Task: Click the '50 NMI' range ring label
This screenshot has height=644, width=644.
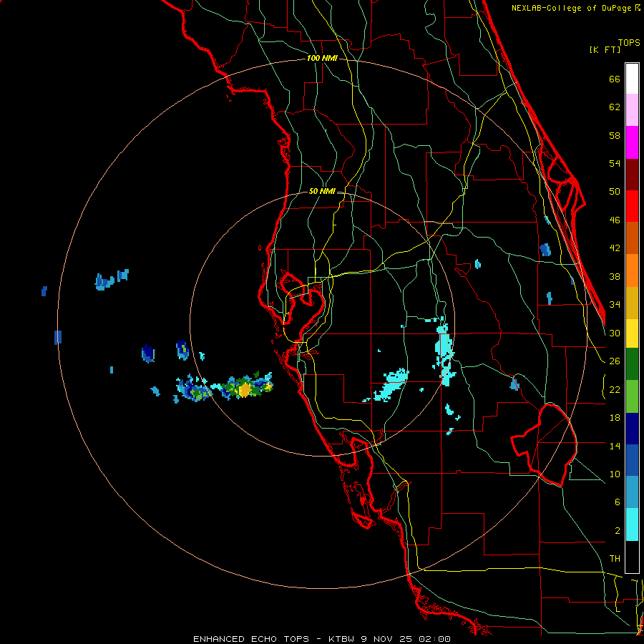Action: (321, 191)
